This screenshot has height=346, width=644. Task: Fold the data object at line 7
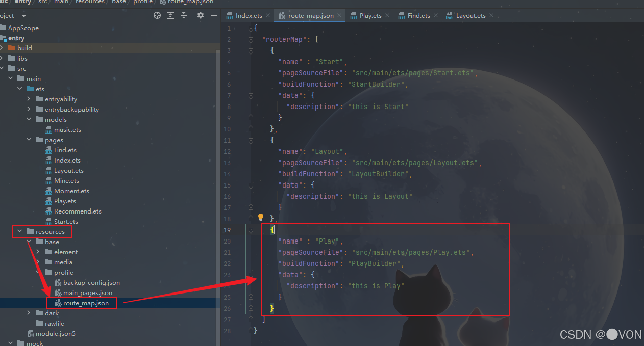(251, 95)
